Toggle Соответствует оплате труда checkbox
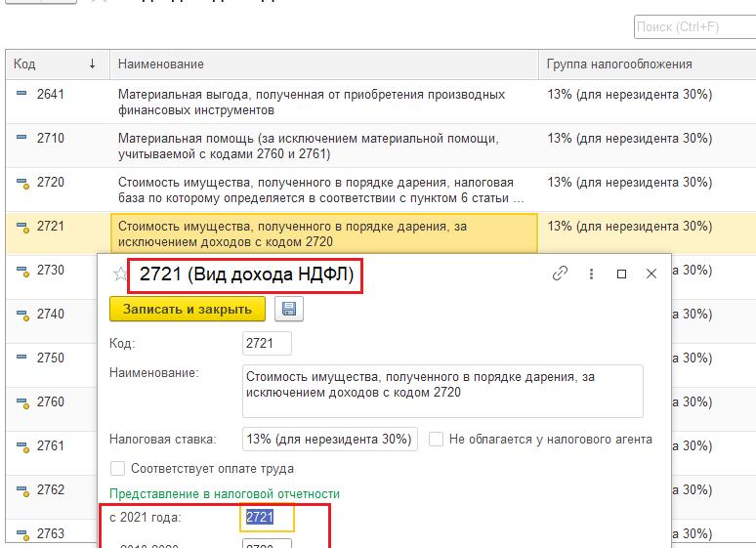The height and width of the screenshot is (548, 756). pyautogui.click(x=117, y=469)
